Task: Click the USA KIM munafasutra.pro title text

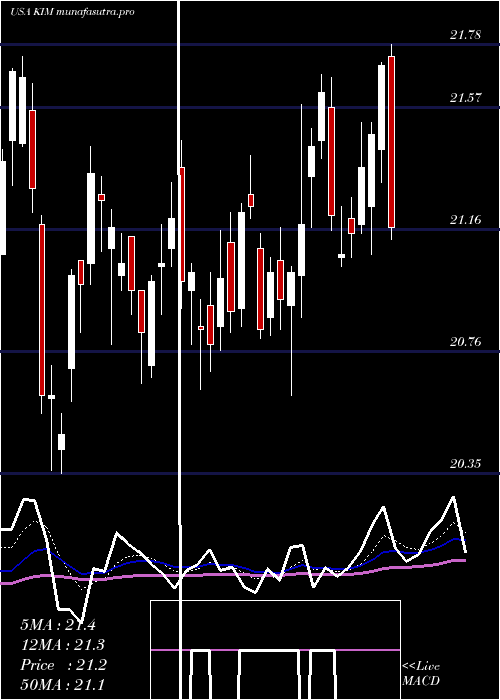Action: (72, 12)
